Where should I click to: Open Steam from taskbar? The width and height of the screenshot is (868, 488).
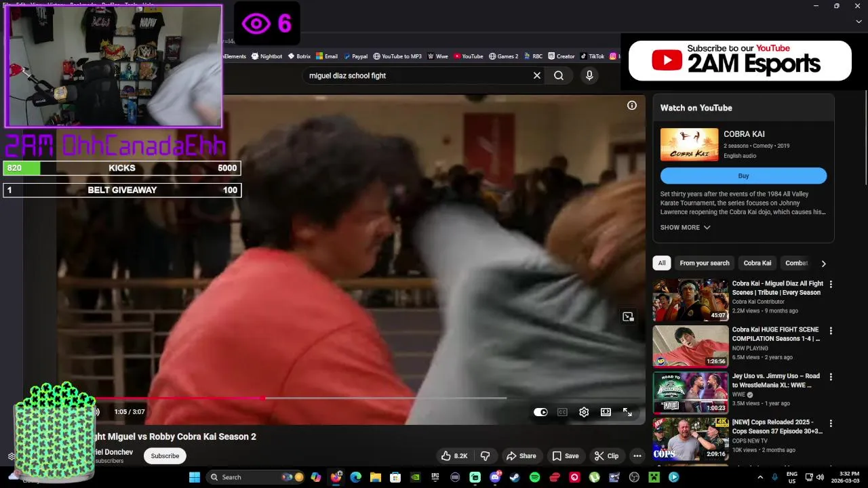coord(515,477)
